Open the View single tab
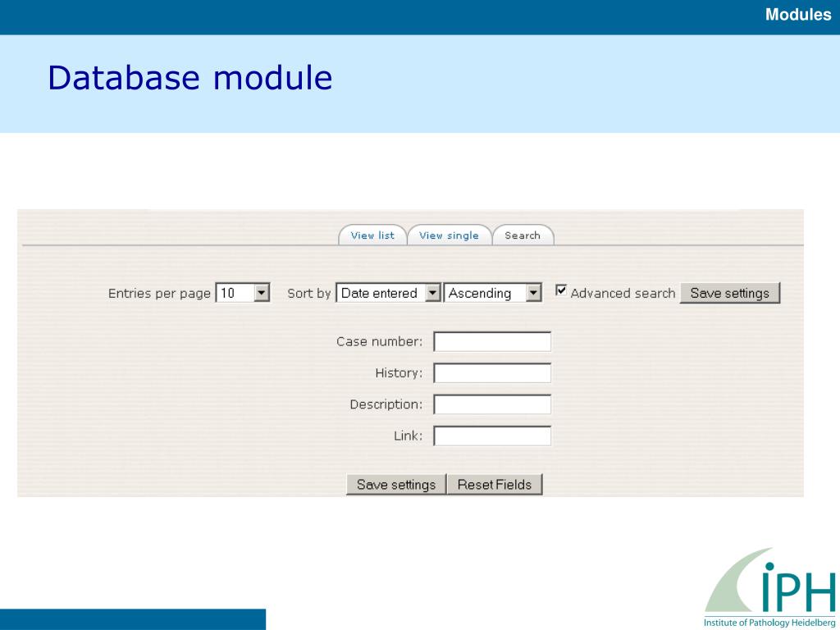 point(449,235)
